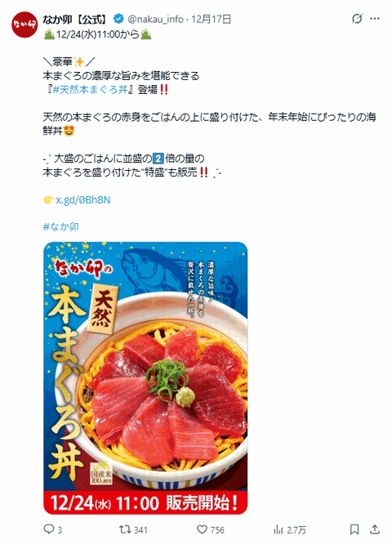Open the なか卯 profile avatar
This screenshot has width=392, height=545.
point(24,25)
